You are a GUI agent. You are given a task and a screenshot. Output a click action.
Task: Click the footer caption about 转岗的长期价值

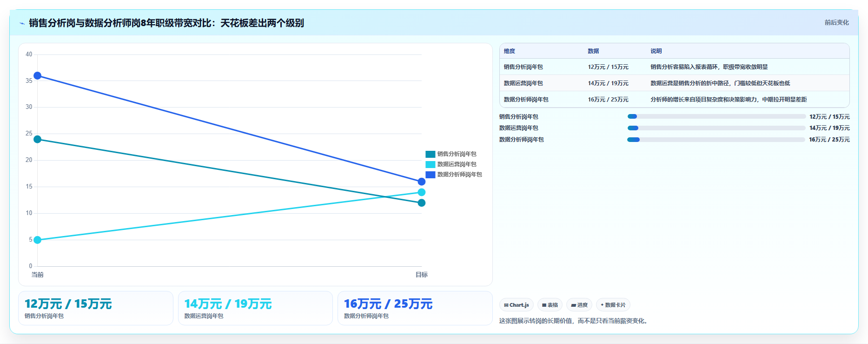574,321
